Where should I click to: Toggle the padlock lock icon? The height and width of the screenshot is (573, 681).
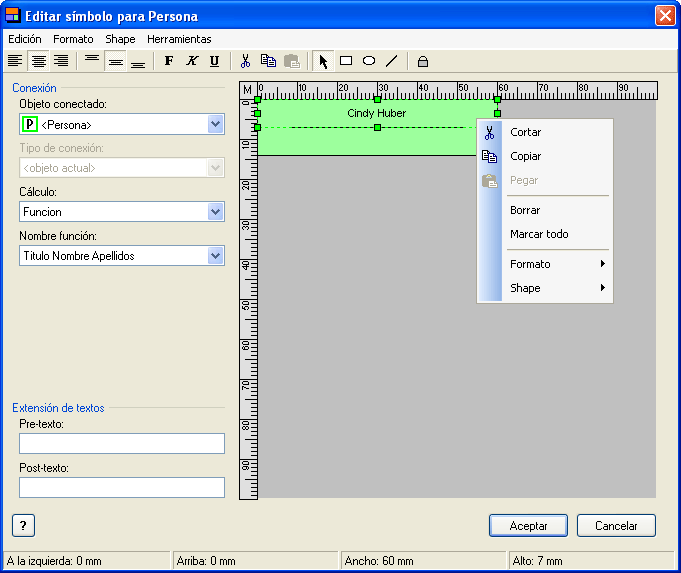[423, 61]
